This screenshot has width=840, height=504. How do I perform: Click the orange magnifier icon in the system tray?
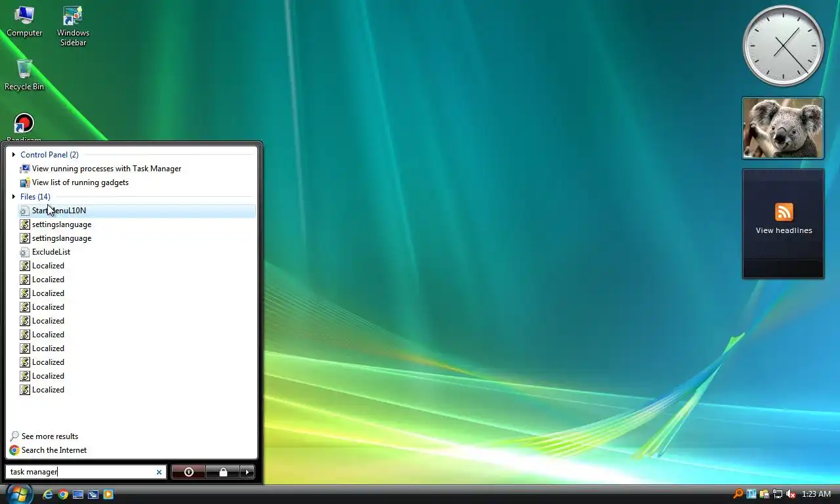tap(738, 493)
